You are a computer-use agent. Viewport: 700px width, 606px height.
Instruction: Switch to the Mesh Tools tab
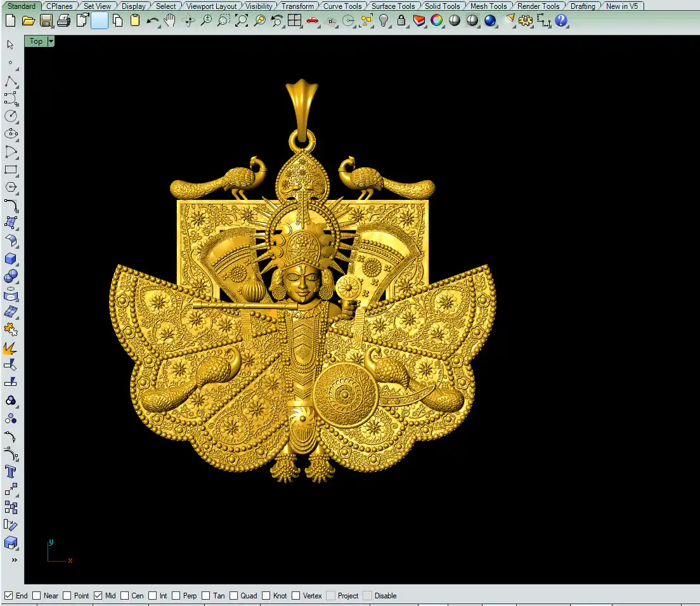(x=488, y=6)
